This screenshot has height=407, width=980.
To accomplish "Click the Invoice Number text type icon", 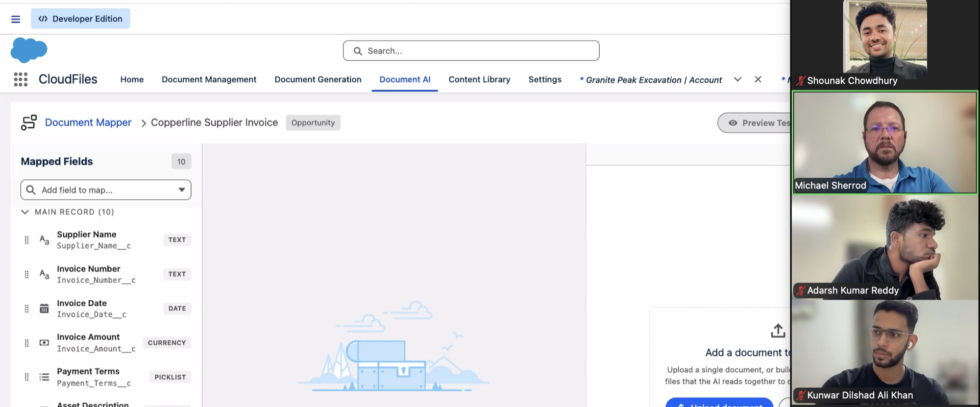I will click(44, 274).
